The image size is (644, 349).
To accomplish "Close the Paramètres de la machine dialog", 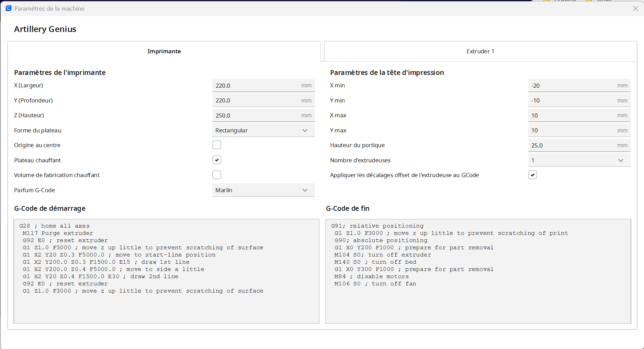I will 635,9.
